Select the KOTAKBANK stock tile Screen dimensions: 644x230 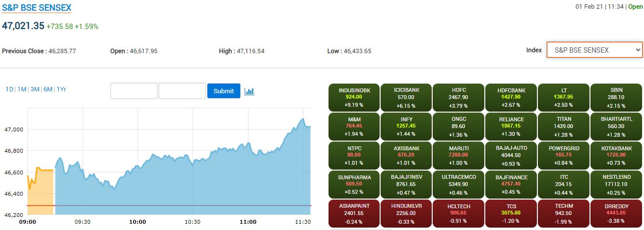click(616, 156)
